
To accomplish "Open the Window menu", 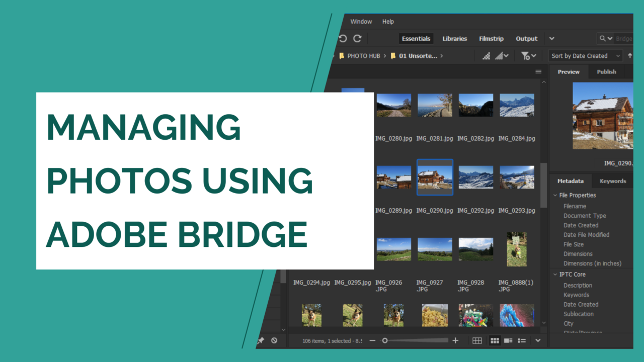I will coord(361,22).
